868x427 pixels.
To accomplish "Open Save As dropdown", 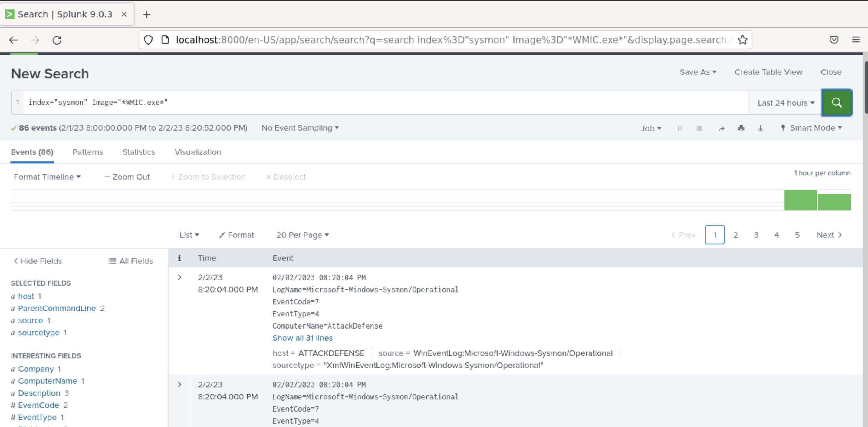I will 698,72.
